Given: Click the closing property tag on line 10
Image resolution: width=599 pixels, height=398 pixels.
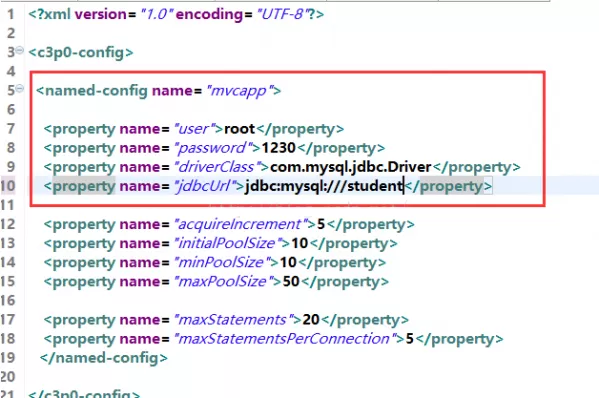Looking at the screenshot, I should tap(448, 186).
